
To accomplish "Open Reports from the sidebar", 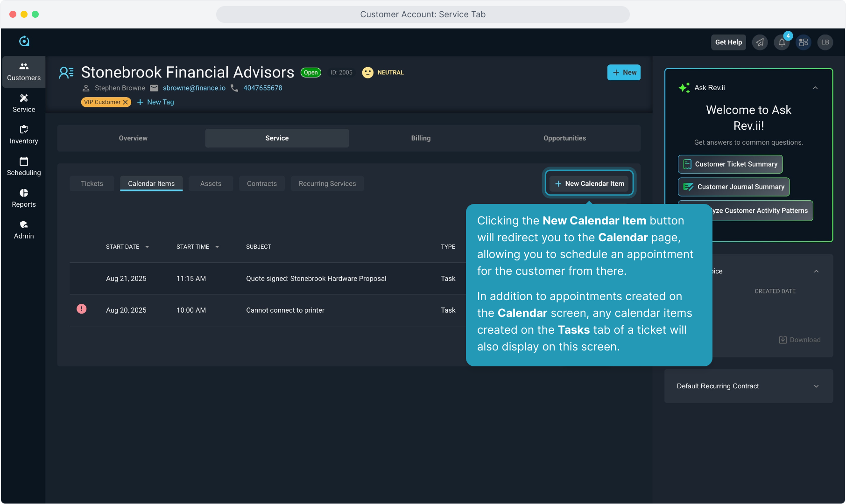I will click(24, 198).
